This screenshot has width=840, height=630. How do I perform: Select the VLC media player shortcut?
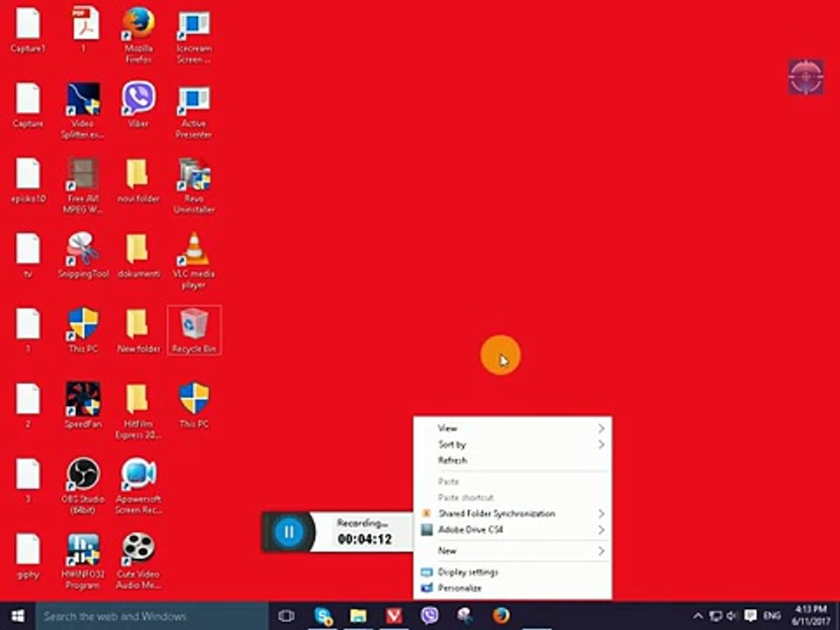pyautogui.click(x=193, y=261)
